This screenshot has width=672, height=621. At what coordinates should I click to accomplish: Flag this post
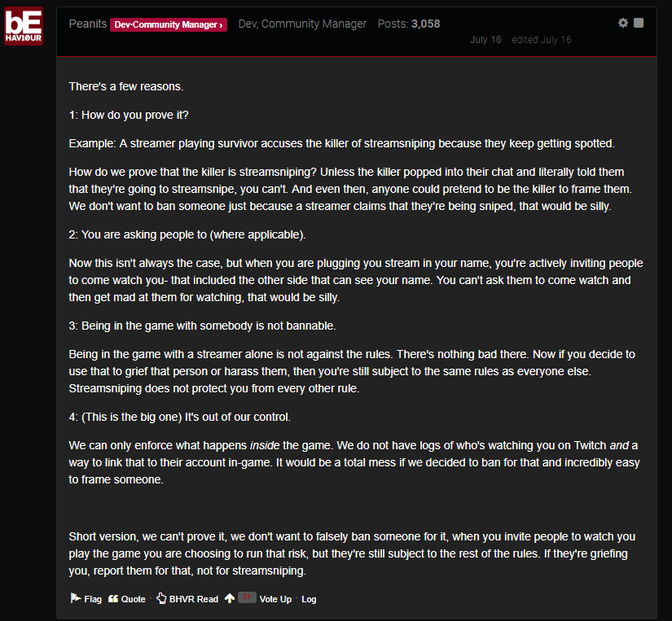pos(86,599)
